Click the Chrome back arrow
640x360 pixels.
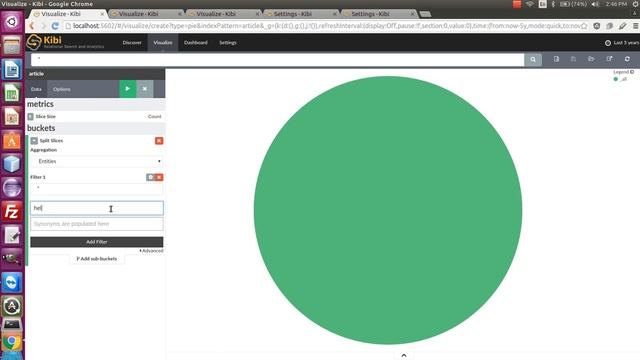click(x=32, y=26)
